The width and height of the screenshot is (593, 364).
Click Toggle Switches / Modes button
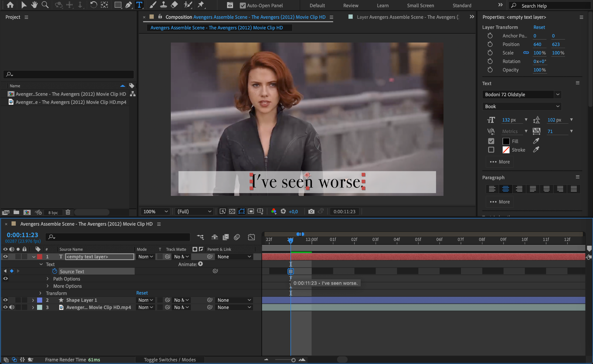click(x=170, y=360)
